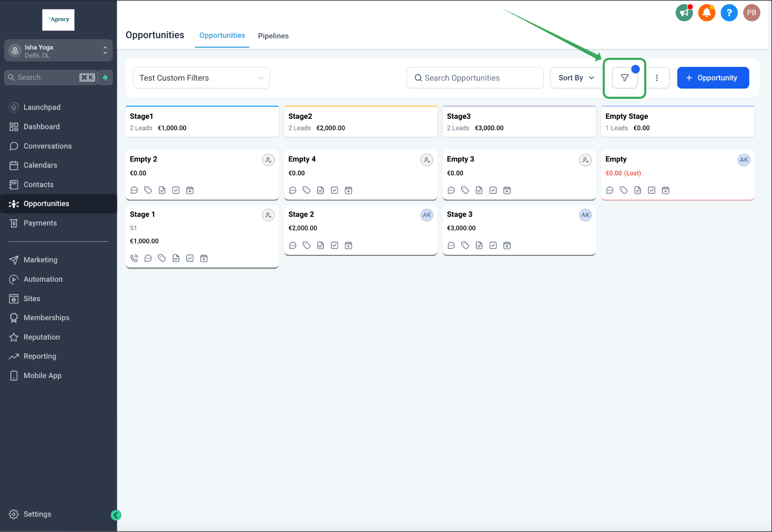Click the unassigned owner icon on Empty 4 card
The image size is (772, 532).
click(x=426, y=160)
